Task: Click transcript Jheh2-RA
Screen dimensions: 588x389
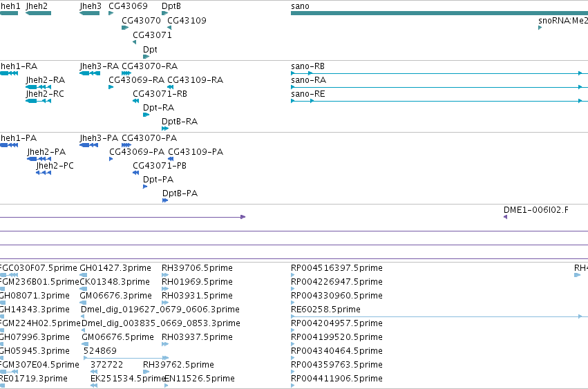Action: coord(46,80)
